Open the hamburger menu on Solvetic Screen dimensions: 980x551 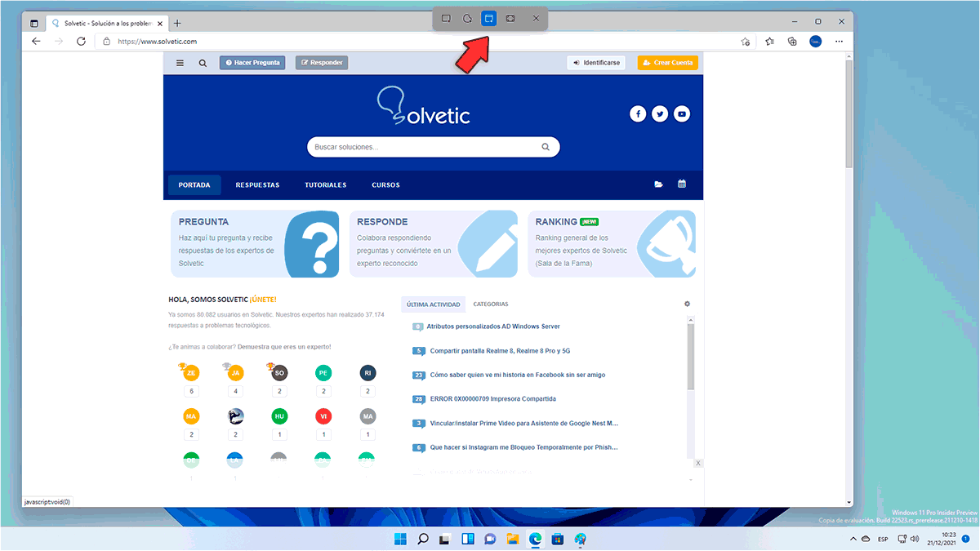tap(180, 62)
